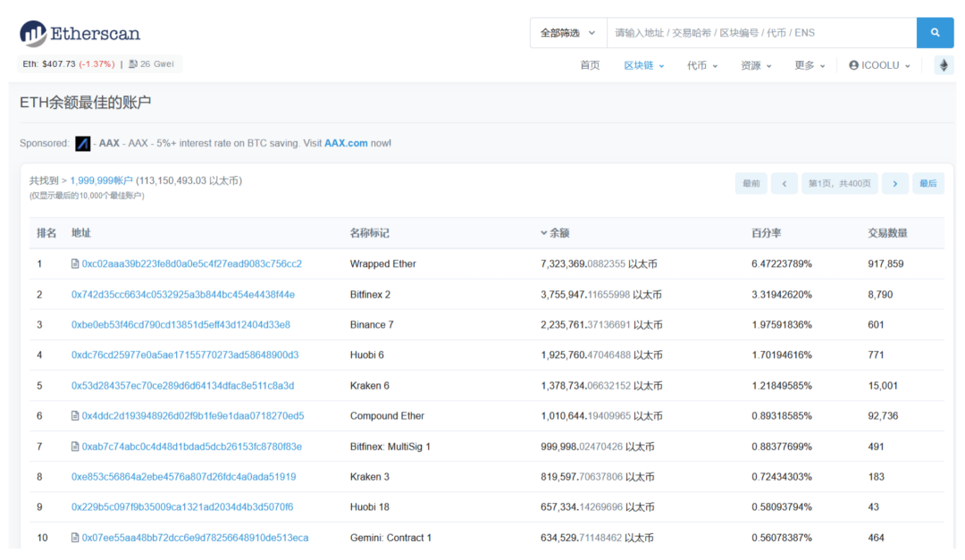Open the 全部筛选 filter dropdown
The height and width of the screenshot is (560, 965).
568,33
